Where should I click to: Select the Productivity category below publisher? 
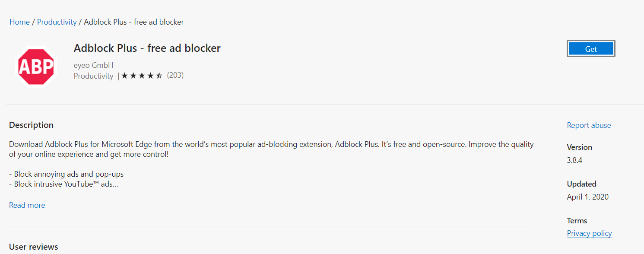pyautogui.click(x=93, y=76)
